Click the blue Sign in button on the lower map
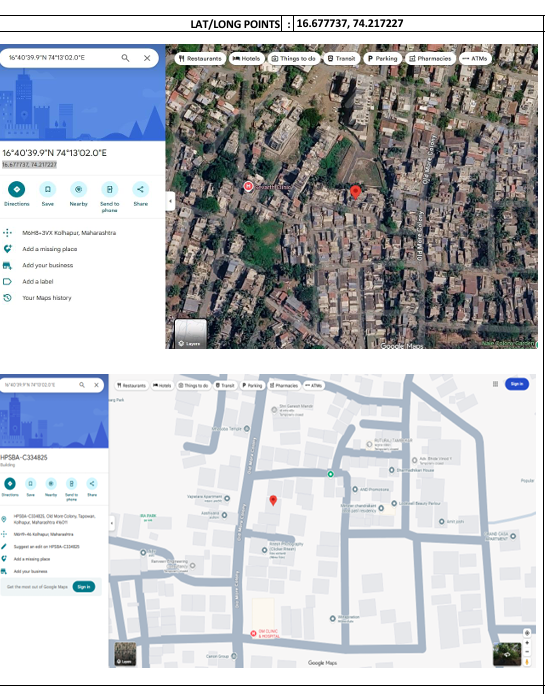The width and height of the screenshot is (560, 694). click(x=517, y=384)
